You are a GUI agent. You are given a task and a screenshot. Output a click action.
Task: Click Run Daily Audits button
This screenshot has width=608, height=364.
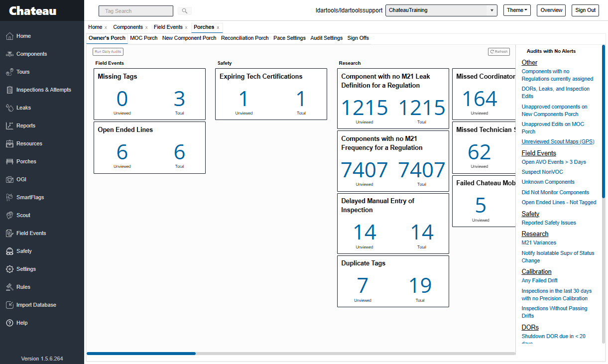(x=108, y=51)
